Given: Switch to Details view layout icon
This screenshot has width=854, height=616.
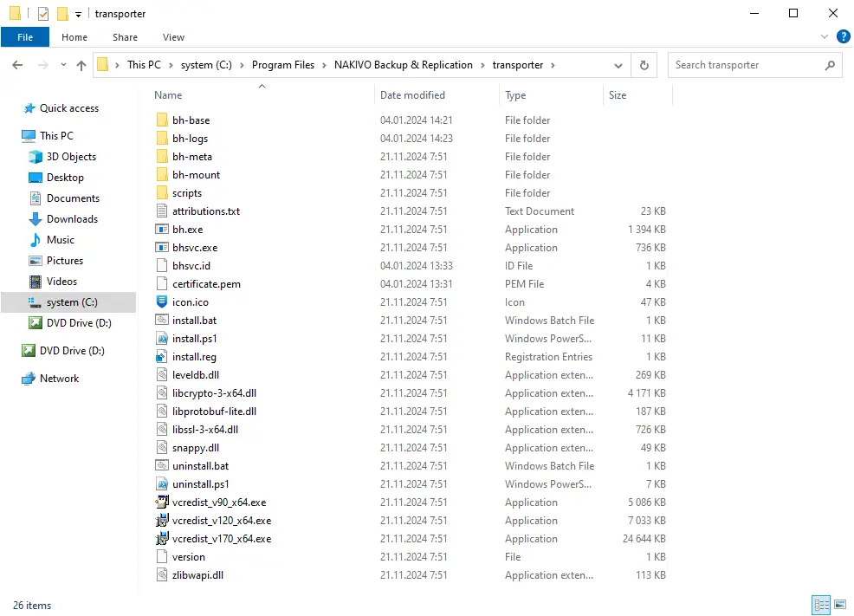Looking at the screenshot, I should pyautogui.click(x=821, y=605).
